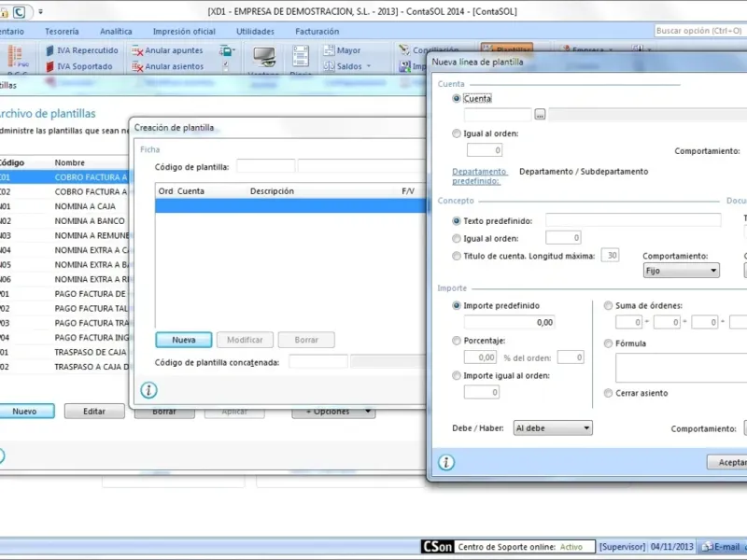Image resolution: width=747 pixels, height=560 pixels.
Task: Select Igual al orden under Cuenta
Action: coord(457,133)
